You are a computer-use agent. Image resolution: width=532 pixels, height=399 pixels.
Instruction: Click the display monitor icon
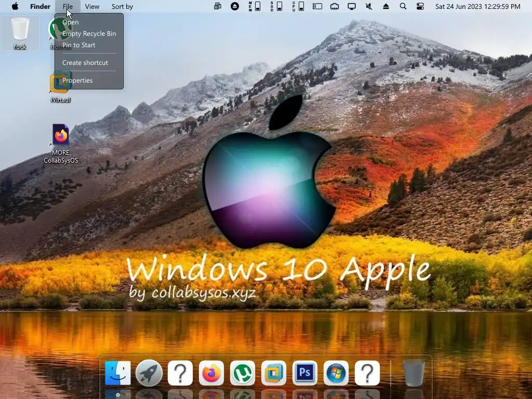point(352,6)
